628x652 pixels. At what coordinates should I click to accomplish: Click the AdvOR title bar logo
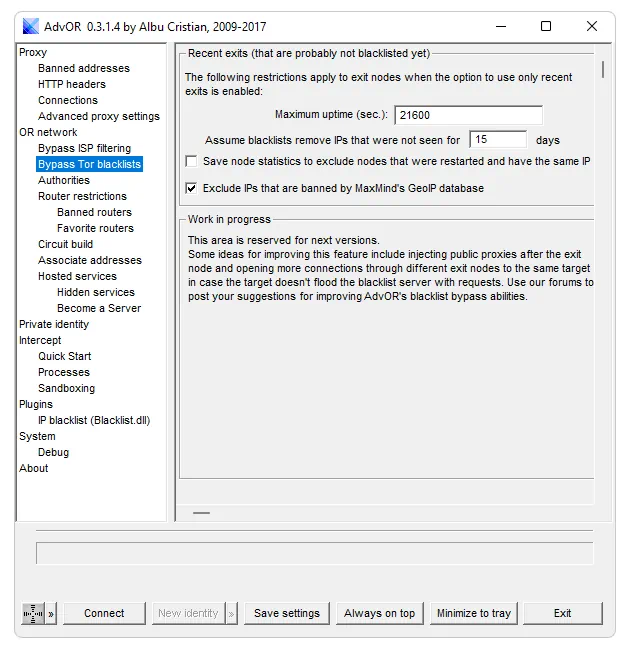click(30, 26)
